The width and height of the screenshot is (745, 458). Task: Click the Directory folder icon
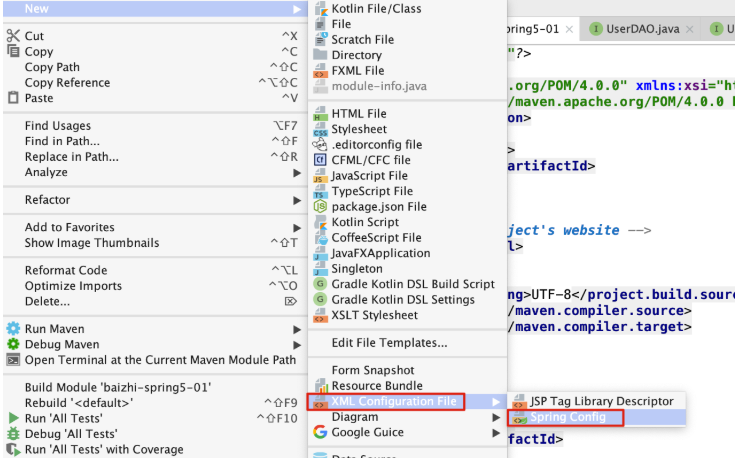click(321, 55)
